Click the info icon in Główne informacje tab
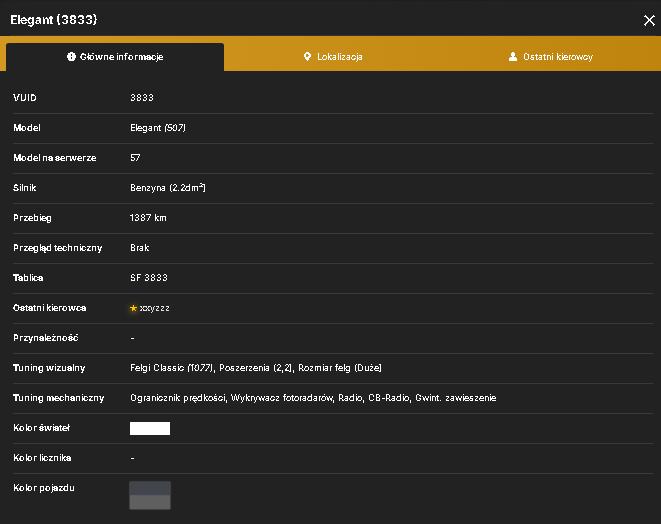Screen dimensions: 661x524 (x=71, y=56)
